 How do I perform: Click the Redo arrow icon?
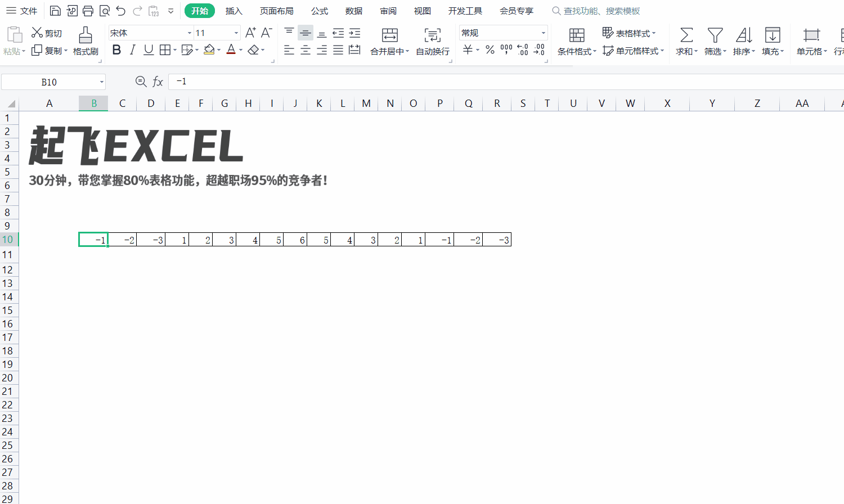(137, 11)
